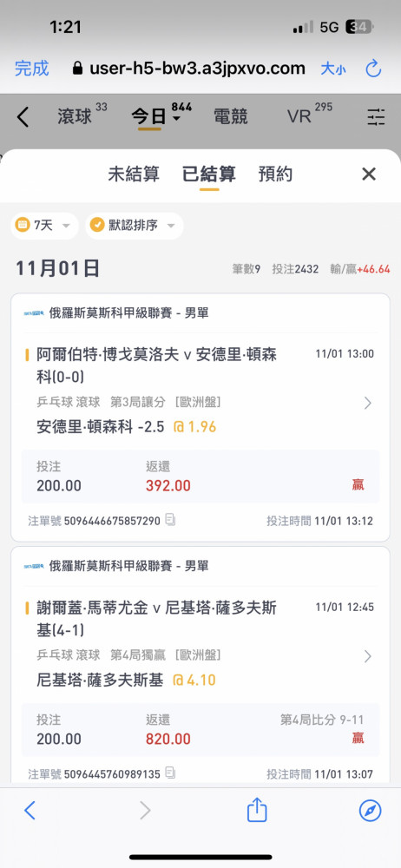Adjust the text size with 大小 button
The height and width of the screenshot is (868, 401).
point(333,69)
